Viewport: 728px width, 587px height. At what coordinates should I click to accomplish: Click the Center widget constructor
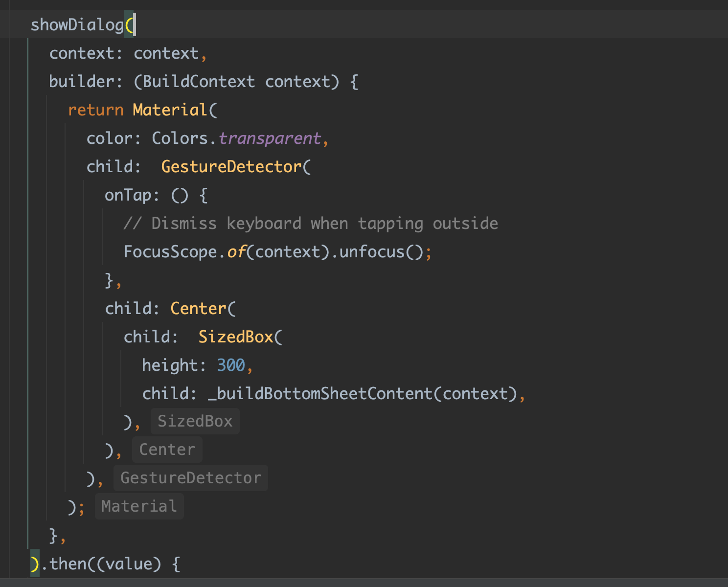(198, 309)
